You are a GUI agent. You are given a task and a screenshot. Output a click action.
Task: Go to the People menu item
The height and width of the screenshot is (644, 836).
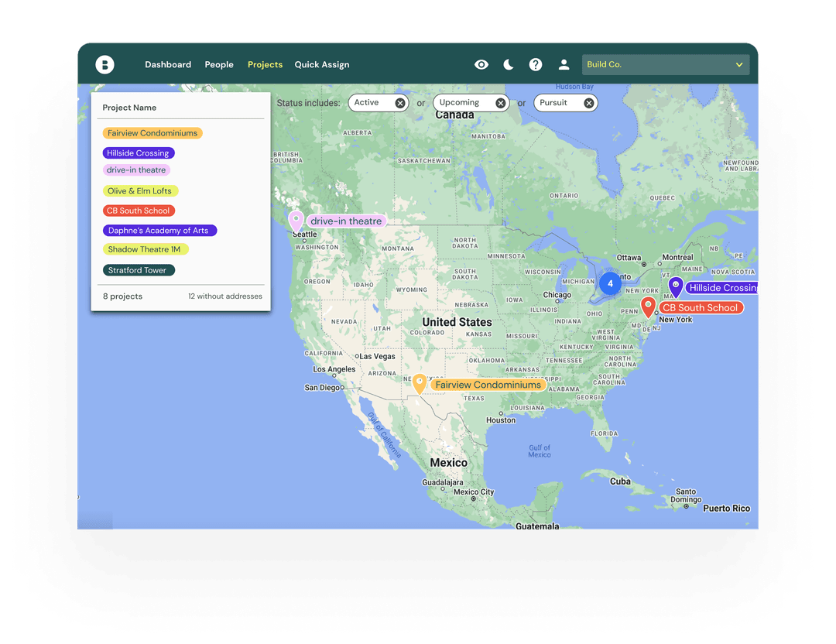[219, 65]
